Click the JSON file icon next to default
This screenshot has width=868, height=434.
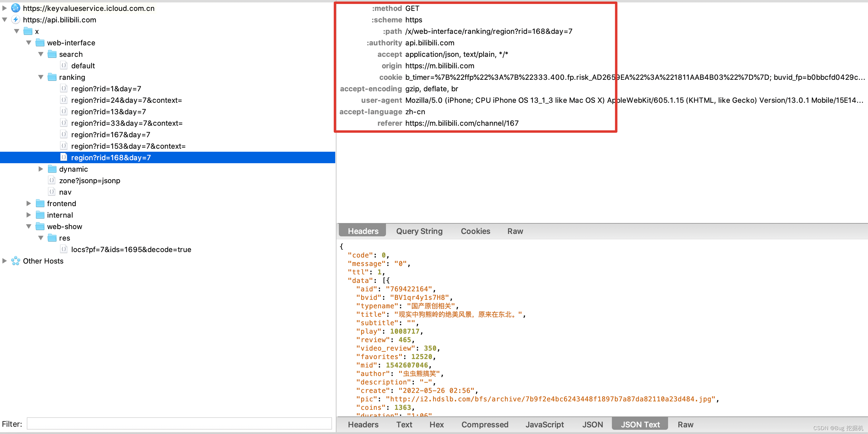click(x=64, y=65)
